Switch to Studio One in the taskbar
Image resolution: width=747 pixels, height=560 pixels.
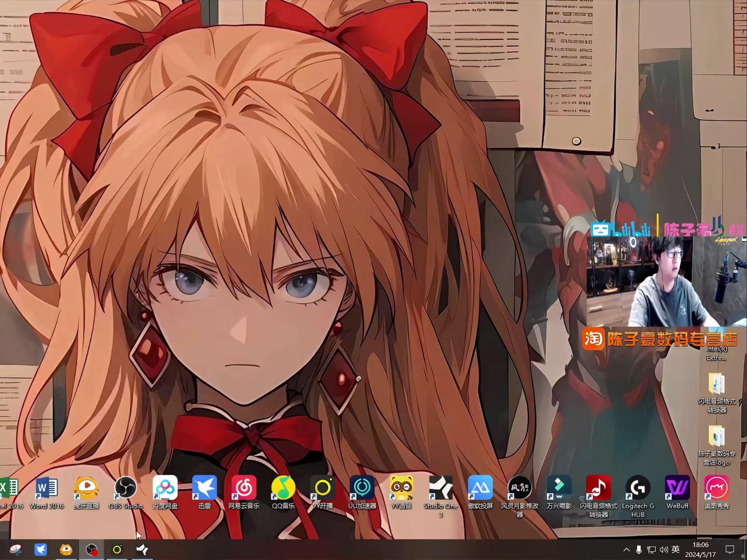tap(142, 550)
